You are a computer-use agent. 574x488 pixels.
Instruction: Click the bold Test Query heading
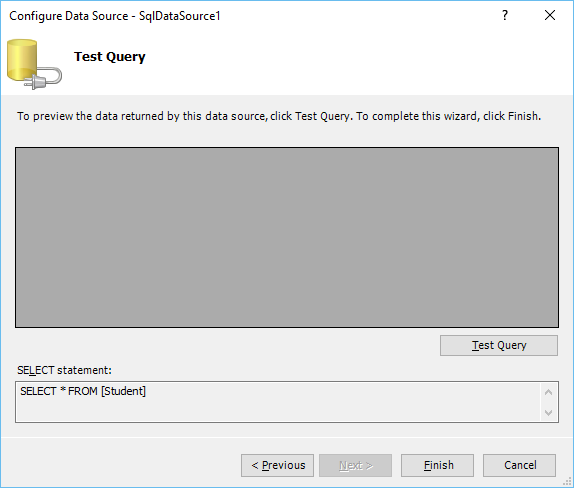pyautogui.click(x=110, y=57)
